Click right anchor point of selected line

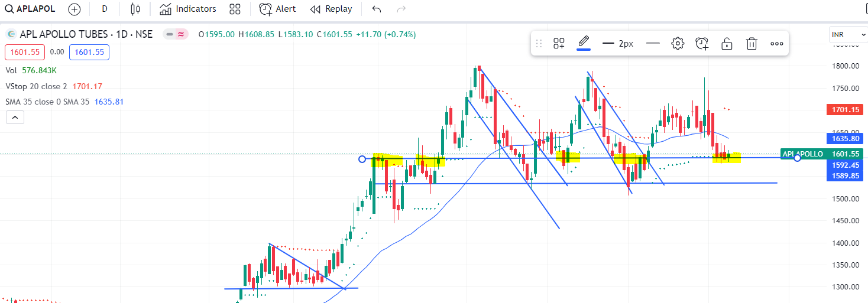(x=798, y=158)
